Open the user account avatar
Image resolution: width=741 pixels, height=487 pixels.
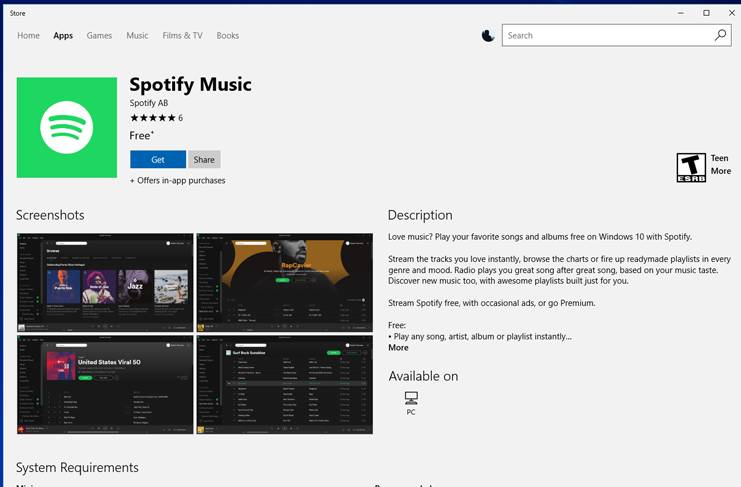pyautogui.click(x=488, y=35)
